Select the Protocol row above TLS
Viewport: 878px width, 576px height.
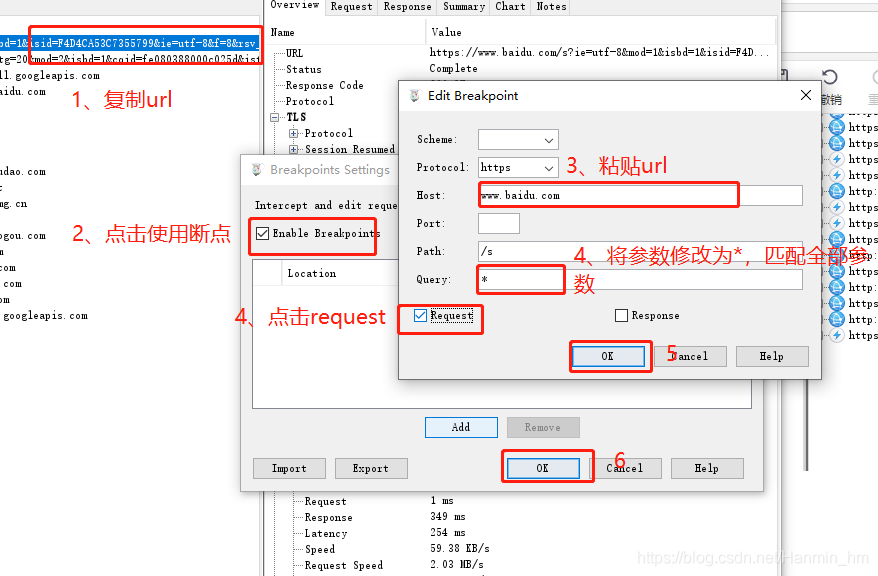(310, 101)
